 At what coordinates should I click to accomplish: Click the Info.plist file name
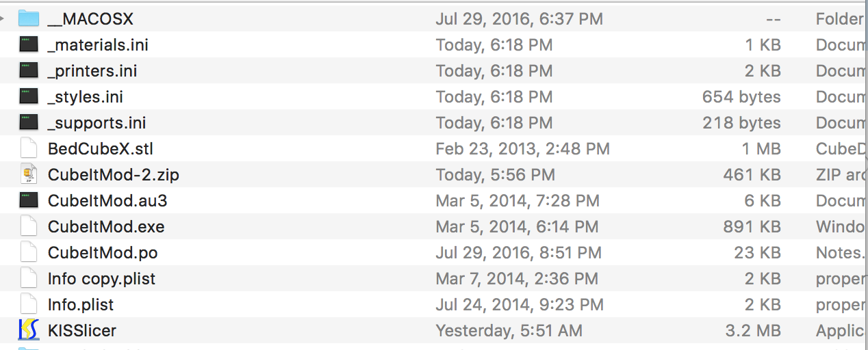coord(81,304)
